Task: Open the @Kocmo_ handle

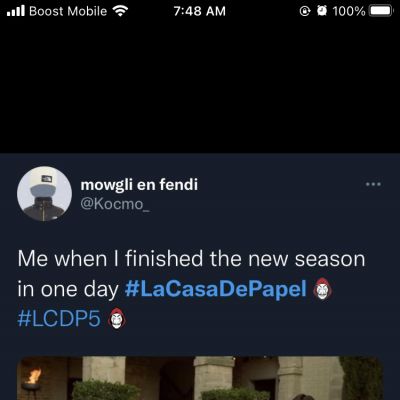Action: 115,204
